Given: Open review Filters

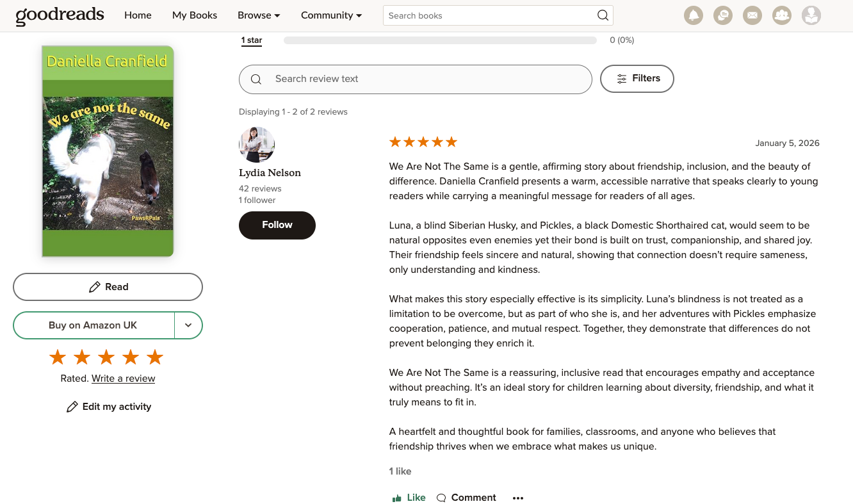Looking at the screenshot, I should tap(637, 79).
